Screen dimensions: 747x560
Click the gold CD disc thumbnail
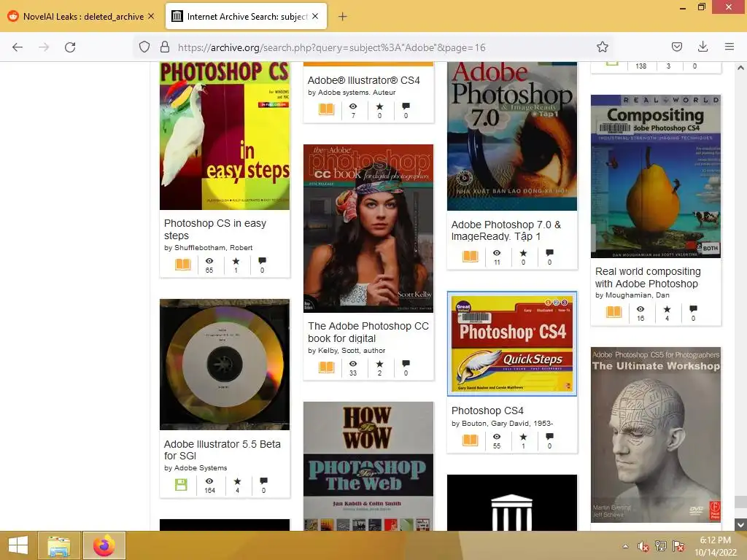click(x=225, y=365)
